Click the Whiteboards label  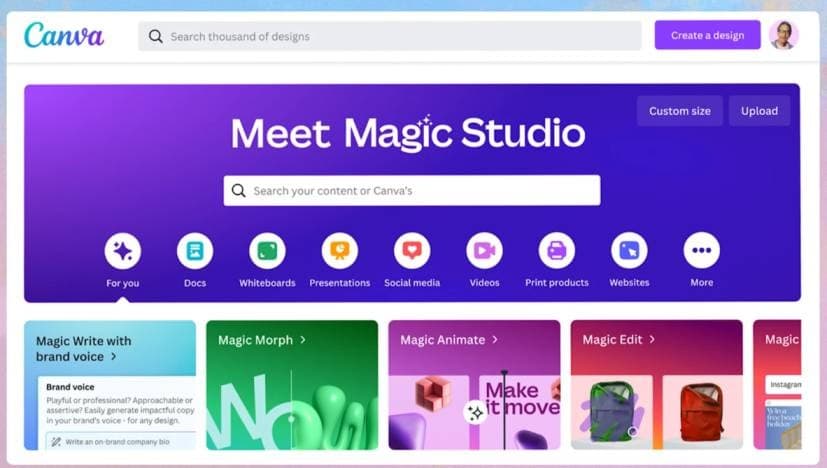267,283
